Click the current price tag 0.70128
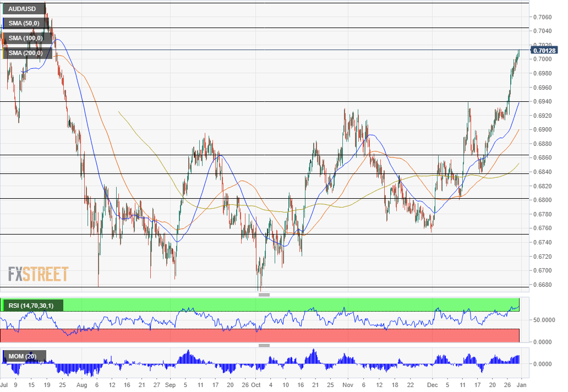568x392 pixels. tap(544, 51)
